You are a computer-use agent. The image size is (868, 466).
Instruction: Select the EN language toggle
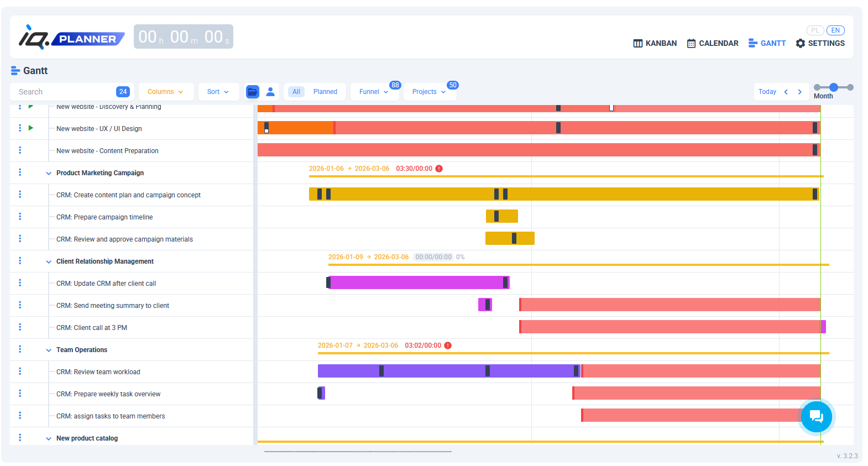(835, 30)
